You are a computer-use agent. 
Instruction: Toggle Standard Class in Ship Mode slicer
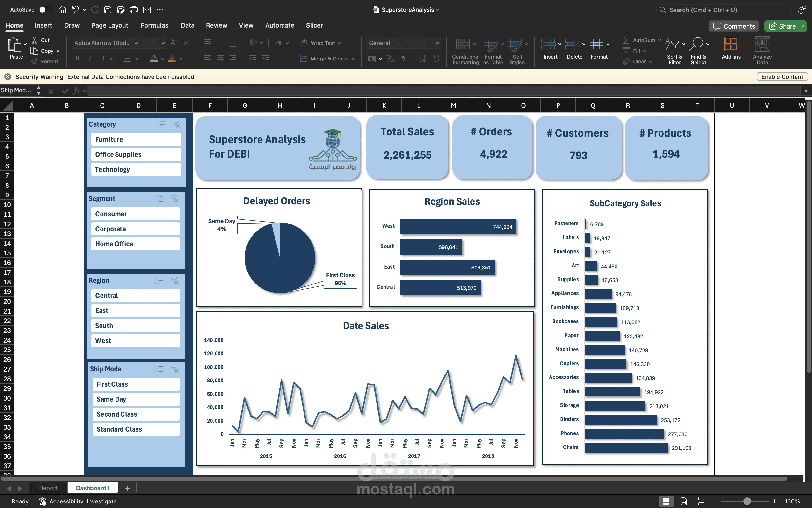[x=136, y=429]
